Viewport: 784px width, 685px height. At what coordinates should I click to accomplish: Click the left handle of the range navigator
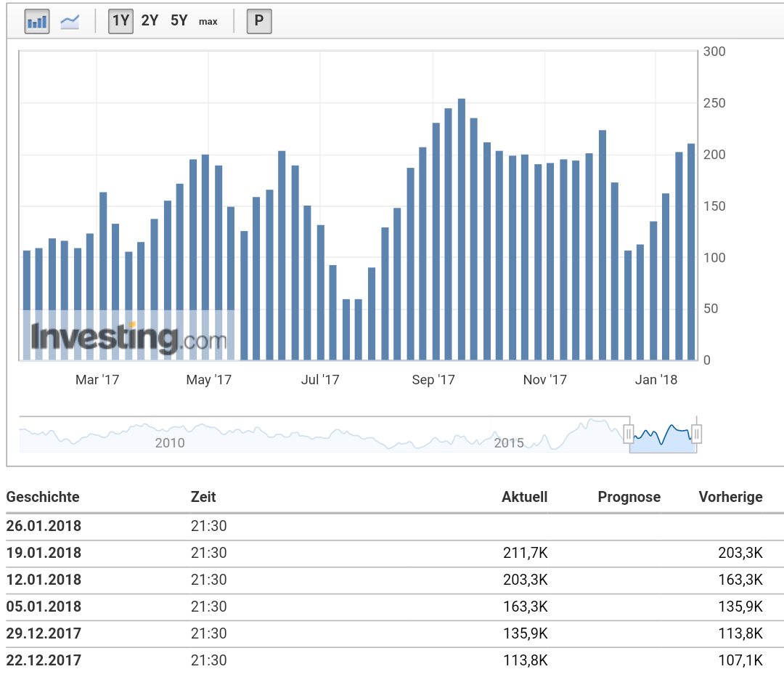pos(629,434)
